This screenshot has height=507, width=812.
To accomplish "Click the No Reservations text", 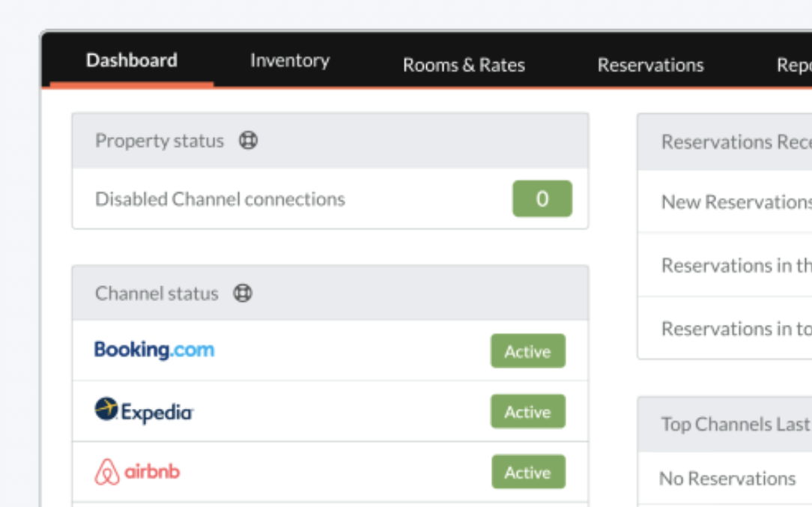I will pos(727,479).
